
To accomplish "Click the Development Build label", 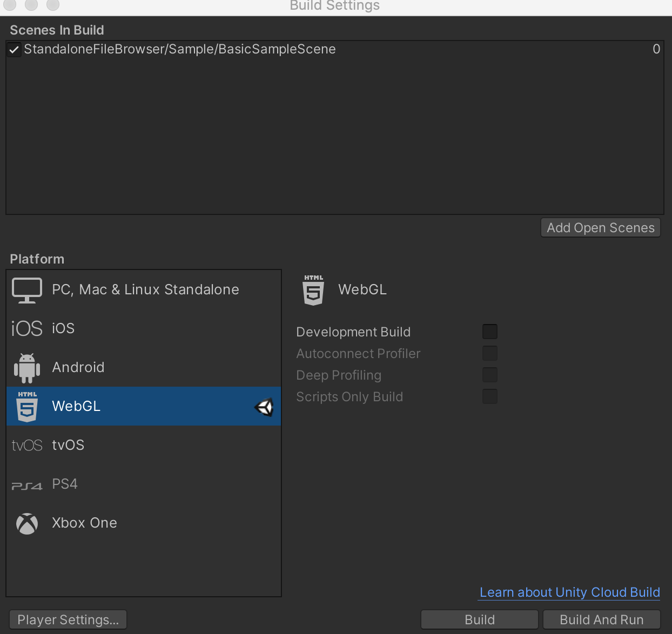I will click(x=353, y=332).
